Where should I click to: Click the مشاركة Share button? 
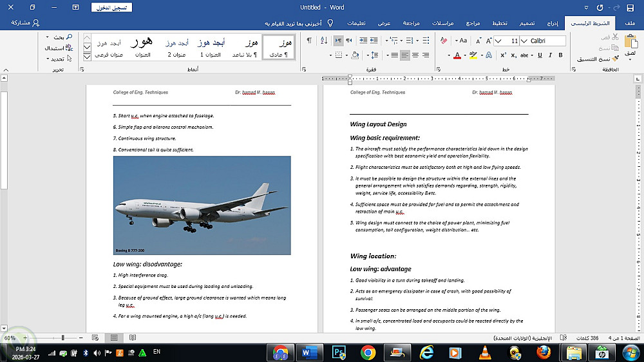[x=25, y=23]
